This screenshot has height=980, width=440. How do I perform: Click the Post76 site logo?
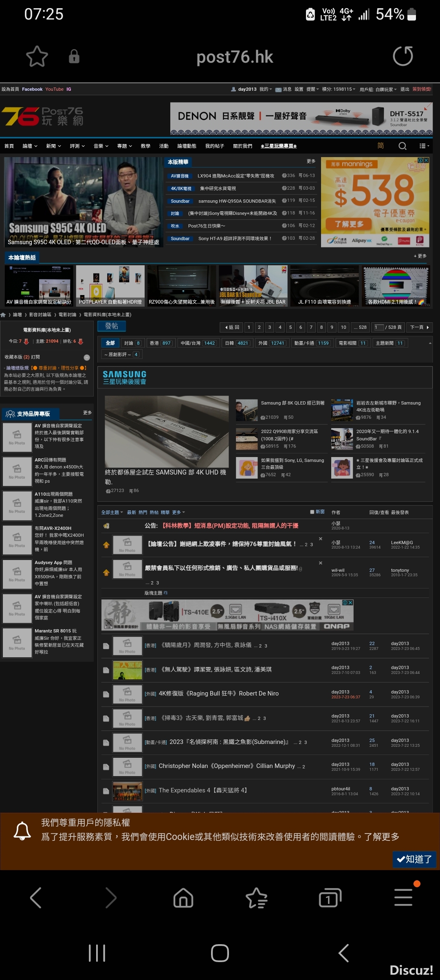(42, 117)
